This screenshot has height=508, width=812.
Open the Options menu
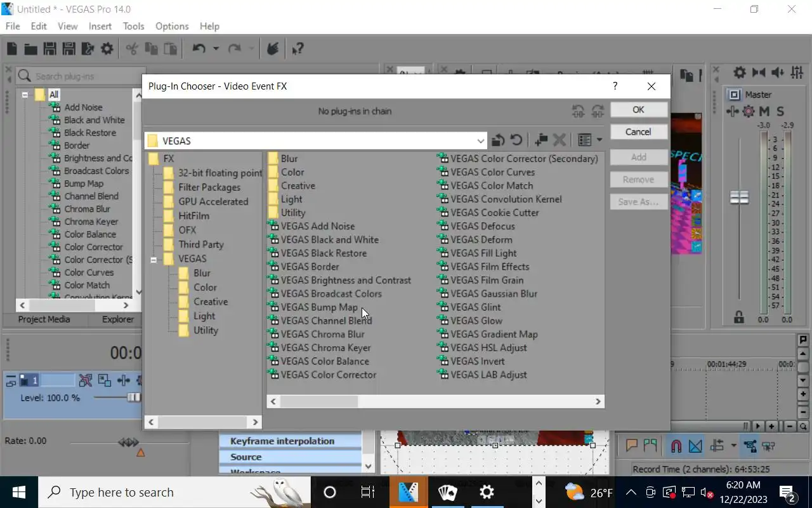point(172,26)
